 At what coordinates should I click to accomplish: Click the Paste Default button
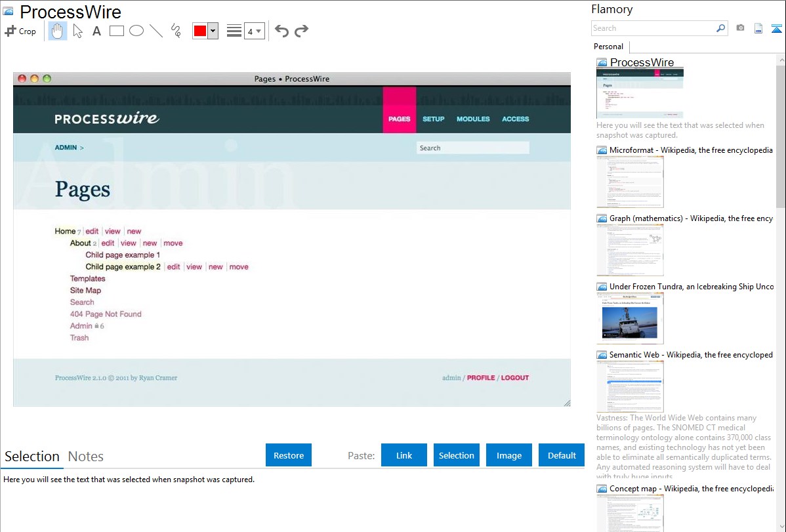[x=562, y=455]
